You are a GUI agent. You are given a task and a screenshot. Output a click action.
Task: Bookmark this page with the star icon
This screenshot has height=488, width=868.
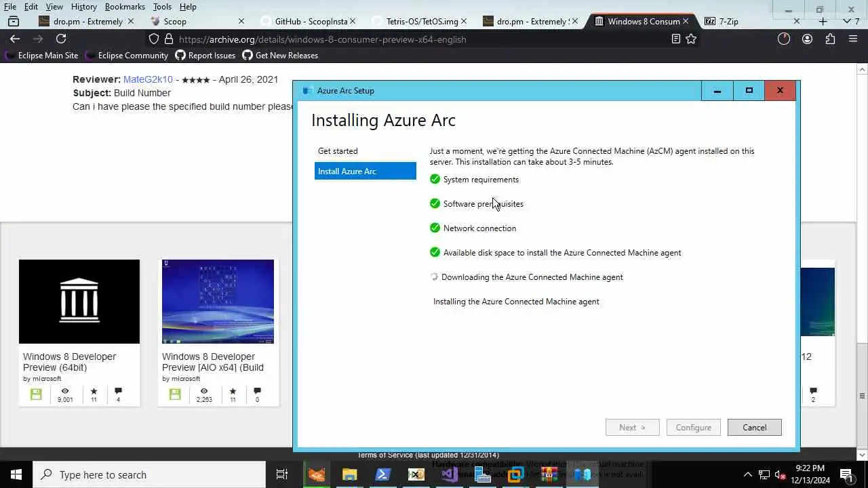pyautogui.click(x=691, y=39)
